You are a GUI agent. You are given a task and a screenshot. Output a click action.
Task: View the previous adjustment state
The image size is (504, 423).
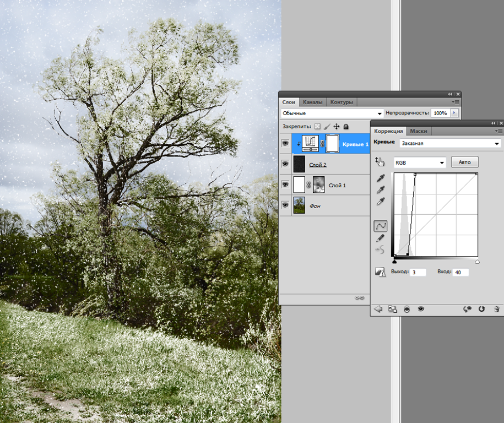(x=467, y=309)
